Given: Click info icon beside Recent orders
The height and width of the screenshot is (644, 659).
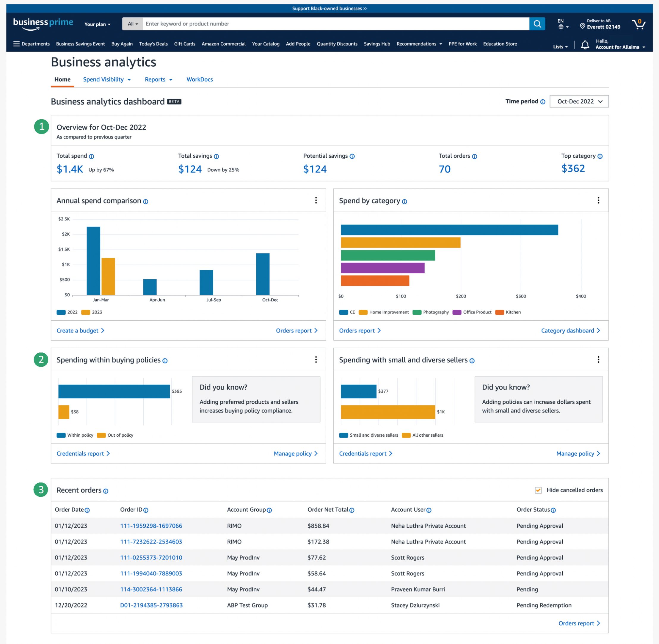Looking at the screenshot, I should point(106,491).
